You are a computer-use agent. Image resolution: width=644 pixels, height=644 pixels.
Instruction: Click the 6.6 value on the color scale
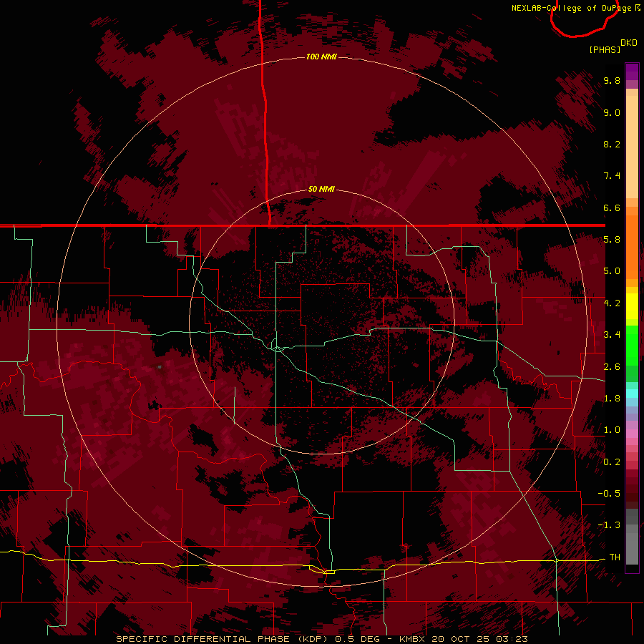click(x=612, y=208)
